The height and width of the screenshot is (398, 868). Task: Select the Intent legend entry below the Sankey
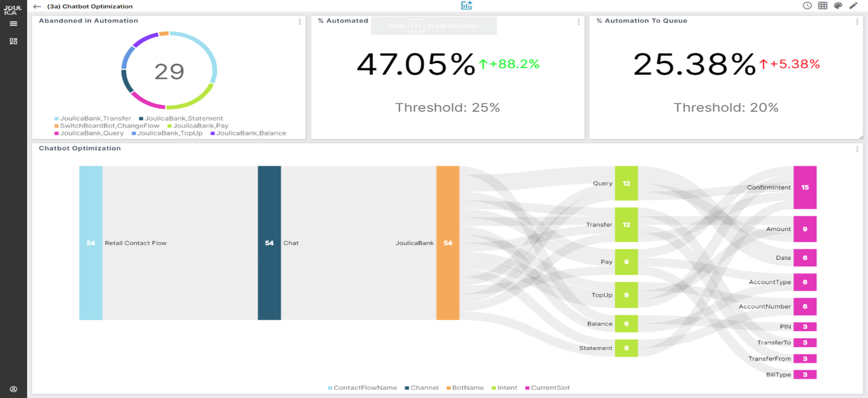pos(504,388)
